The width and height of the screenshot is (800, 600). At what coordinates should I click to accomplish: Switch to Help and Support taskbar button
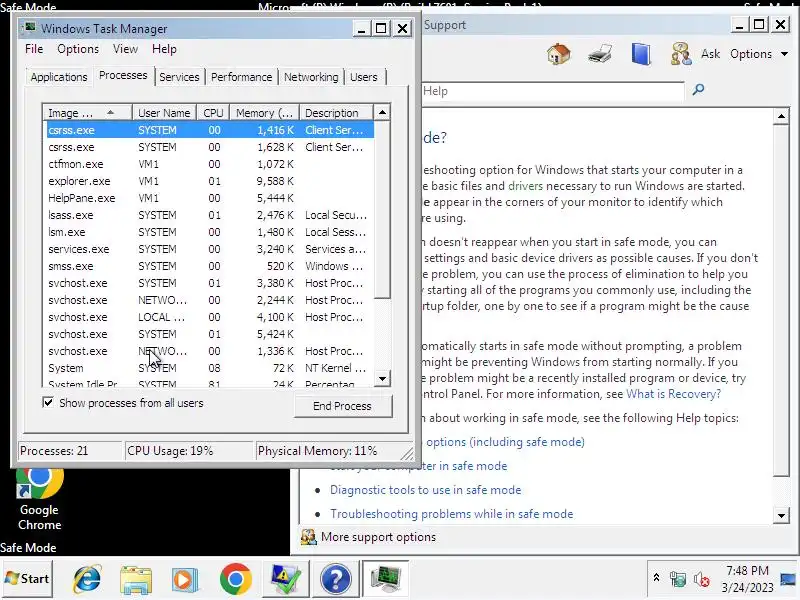335,580
